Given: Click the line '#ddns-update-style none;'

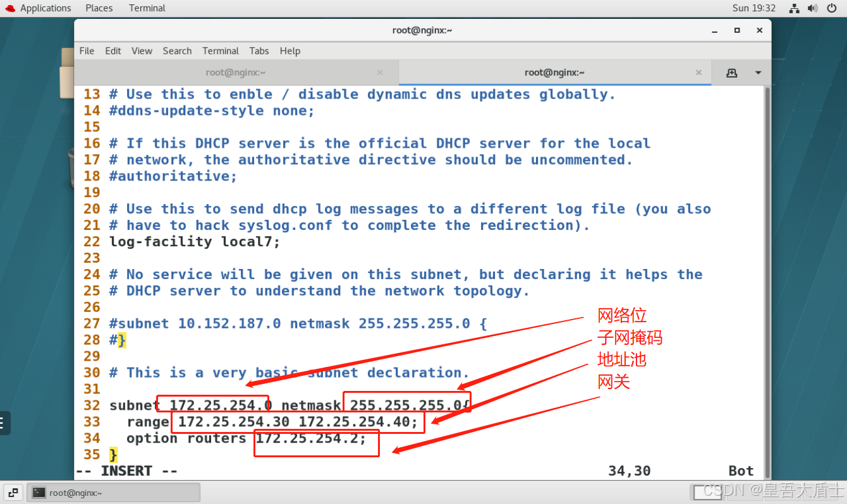Looking at the screenshot, I should coord(212,111).
